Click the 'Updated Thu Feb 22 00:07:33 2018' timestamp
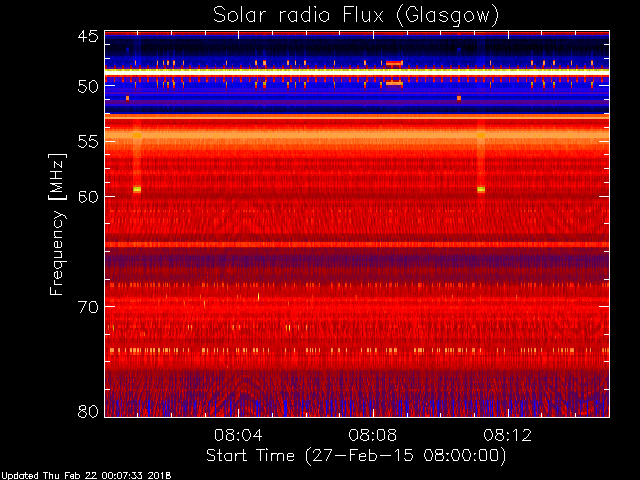The height and width of the screenshot is (480, 640). click(86, 476)
